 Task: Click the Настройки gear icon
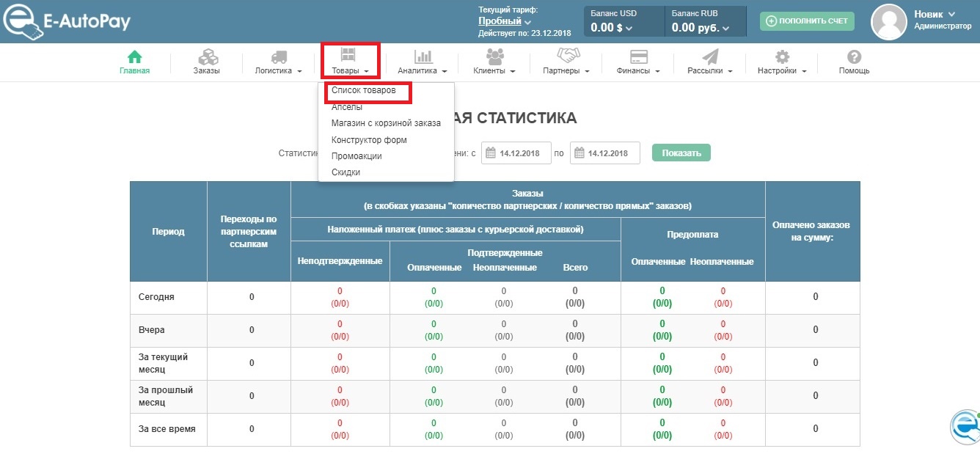pos(783,56)
